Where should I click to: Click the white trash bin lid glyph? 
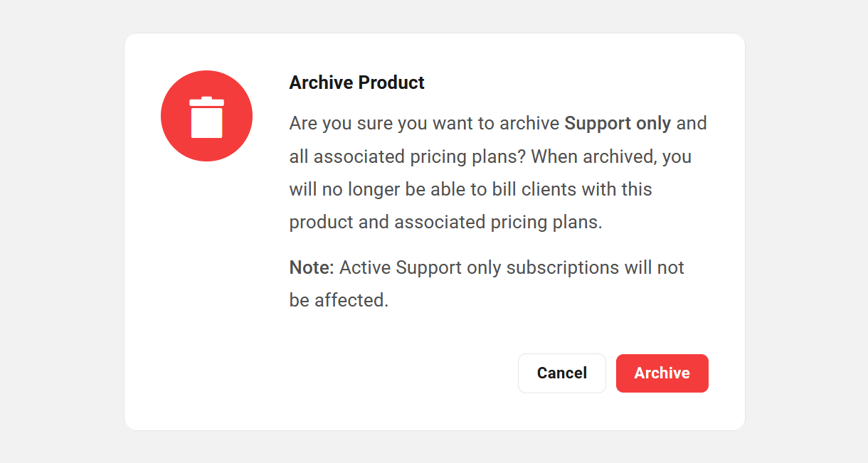206,102
